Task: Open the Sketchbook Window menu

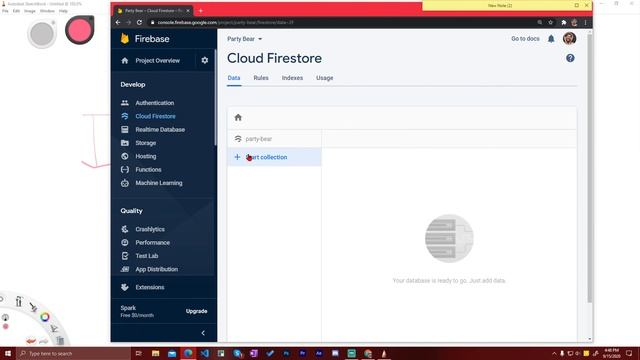Action: (47, 11)
